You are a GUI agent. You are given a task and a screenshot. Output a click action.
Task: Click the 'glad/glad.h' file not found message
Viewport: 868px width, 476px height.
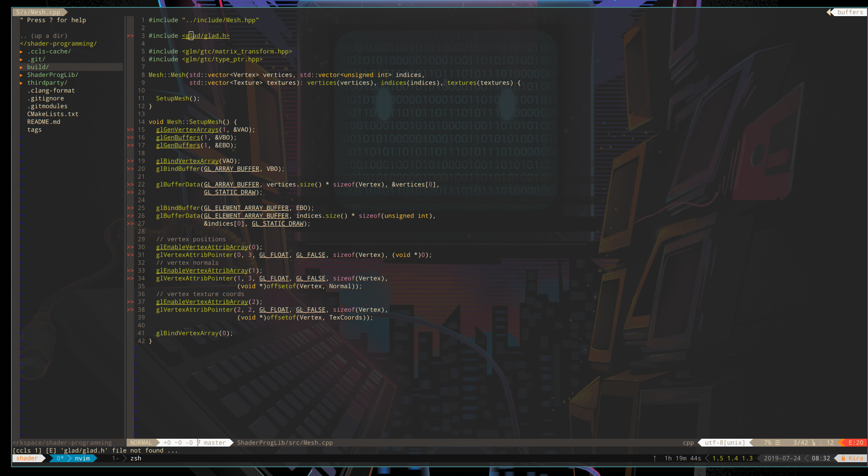(x=112, y=451)
